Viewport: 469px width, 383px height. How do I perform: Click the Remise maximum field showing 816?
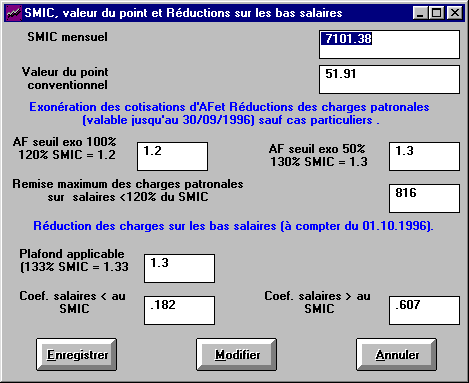[x=424, y=198]
